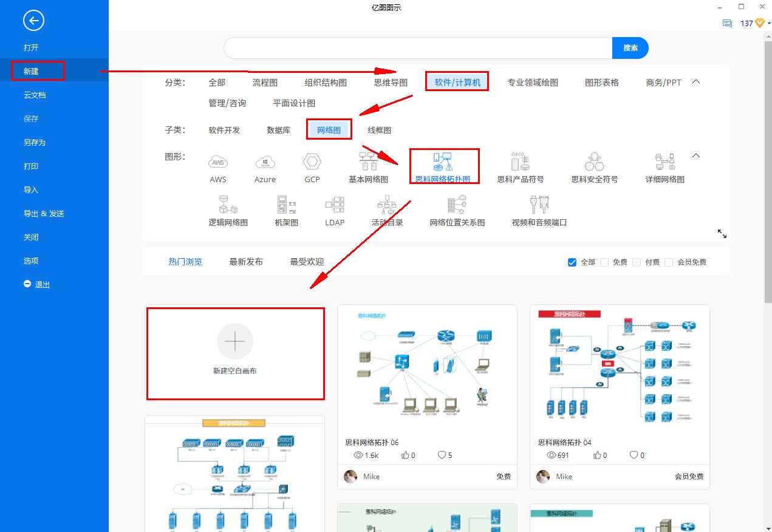Choose the 详细网络图 icon
The height and width of the screenshot is (532, 772).
pos(665,162)
